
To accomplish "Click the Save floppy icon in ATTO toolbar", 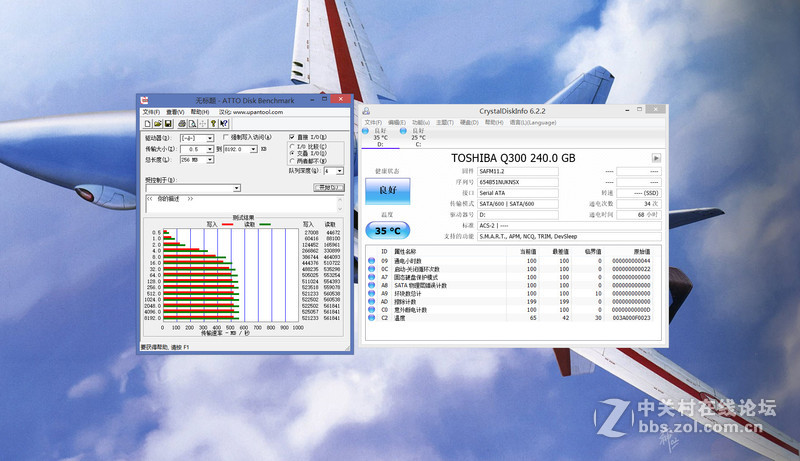I will [x=168, y=123].
